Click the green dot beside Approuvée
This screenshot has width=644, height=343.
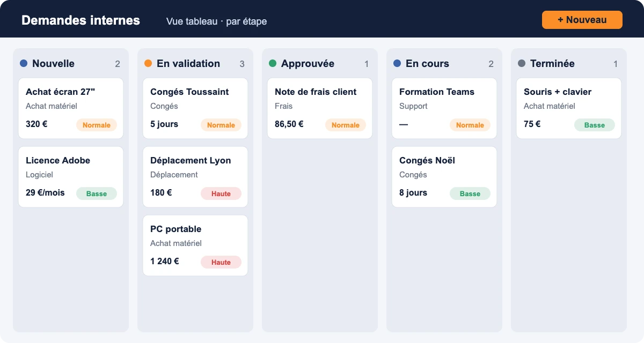(x=273, y=63)
